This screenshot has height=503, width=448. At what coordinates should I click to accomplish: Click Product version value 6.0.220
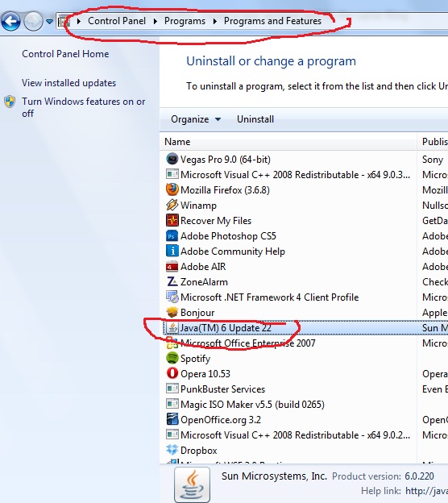tap(419, 476)
